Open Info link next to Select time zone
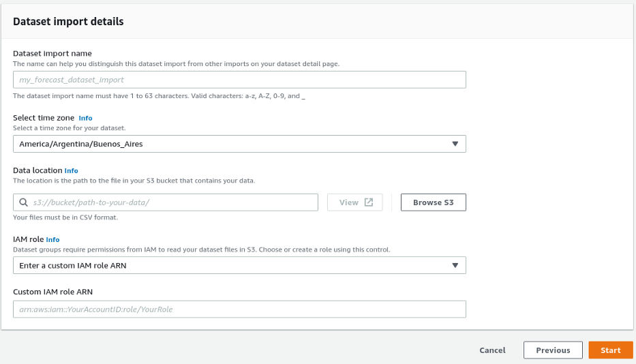The width and height of the screenshot is (636, 364). point(85,118)
